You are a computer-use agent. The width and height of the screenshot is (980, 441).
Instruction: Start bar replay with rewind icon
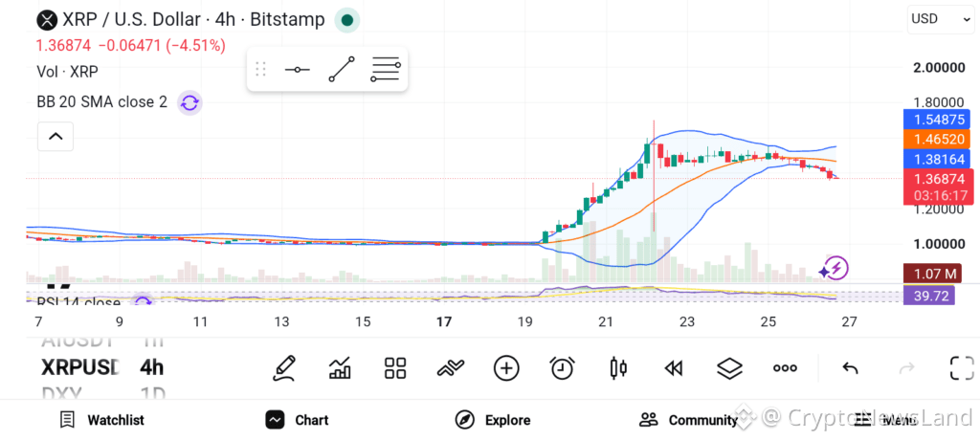(x=673, y=368)
